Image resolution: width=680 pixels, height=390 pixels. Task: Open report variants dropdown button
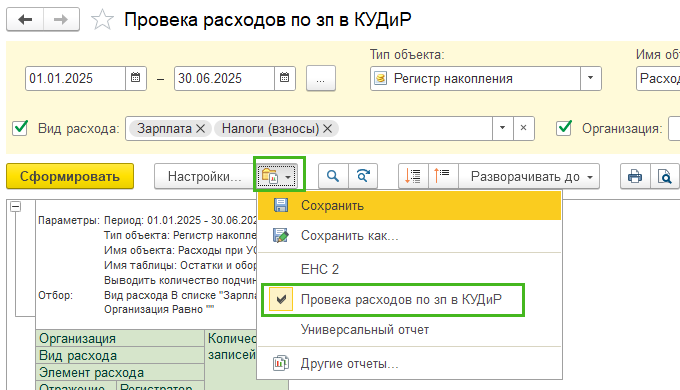[278, 176]
